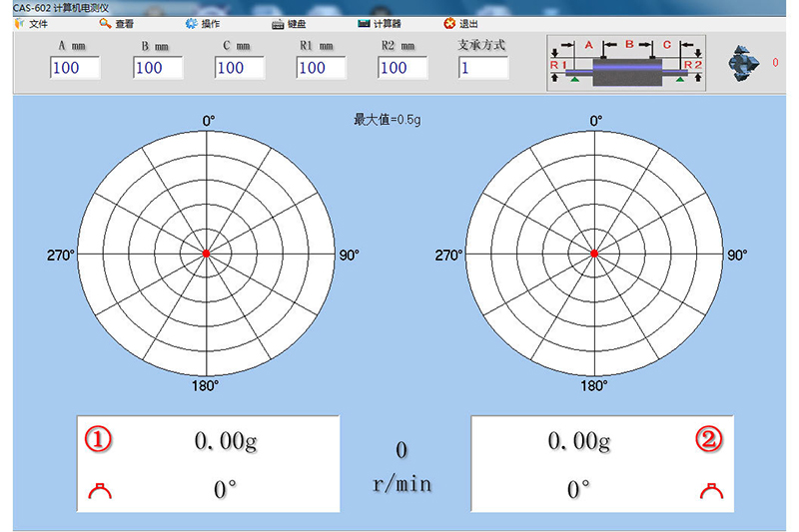Viewport: 799px width, 532px height.
Task: Open the 文件 (File) menu
Action: [31, 23]
